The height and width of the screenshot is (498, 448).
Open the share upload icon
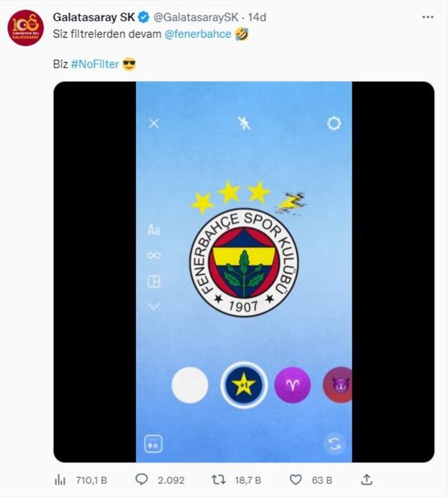pyautogui.click(x=366, y=479)
